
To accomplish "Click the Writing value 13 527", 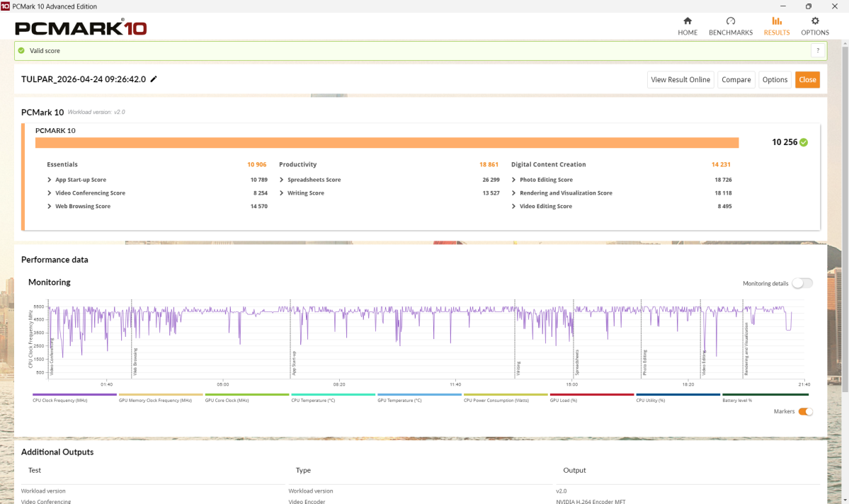I will (491, 193).
